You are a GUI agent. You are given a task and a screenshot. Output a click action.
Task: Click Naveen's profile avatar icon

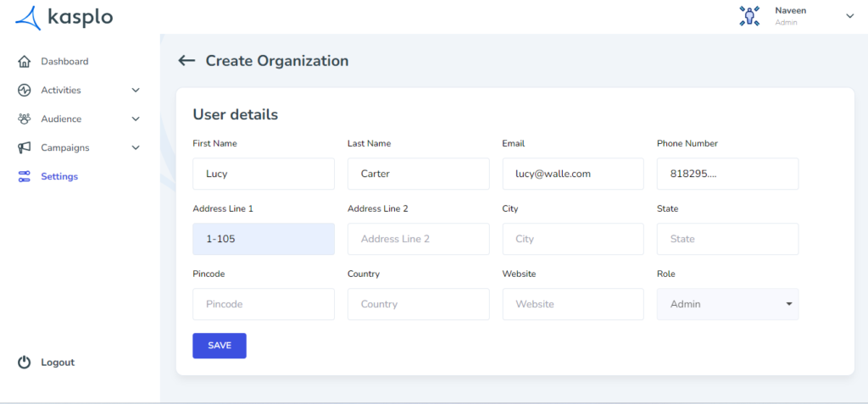click(x=749, y=16)
